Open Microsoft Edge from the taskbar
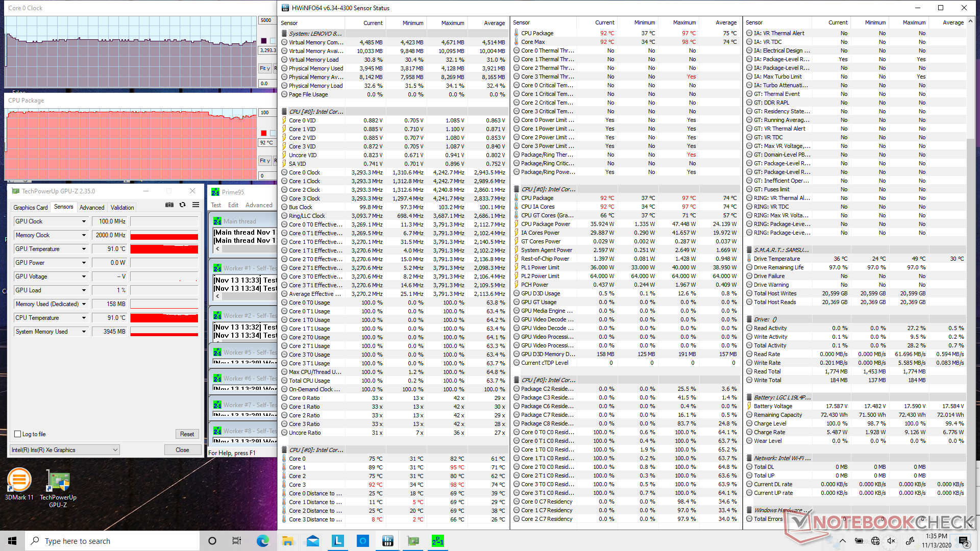This screenshot has width=980, height=551. pos(262,541)
